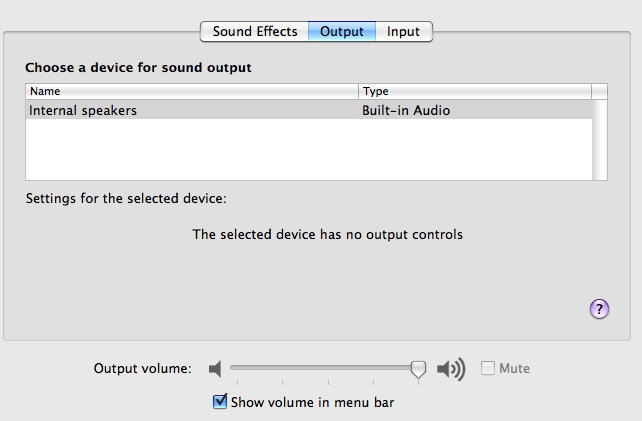This screenshot has width=642, height=421.
Task: Uncheck Show volume in menu bar checkbox
Action: 221,402
